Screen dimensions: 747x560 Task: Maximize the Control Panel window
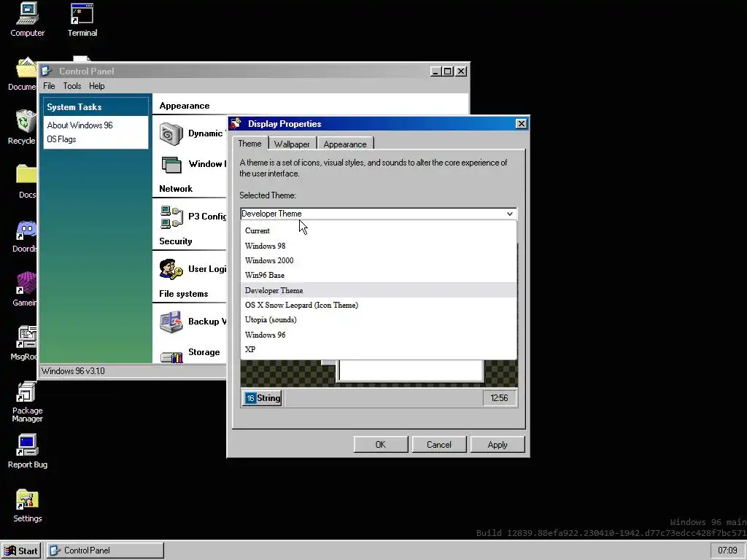pyautogui.click(x=448, y=71)
